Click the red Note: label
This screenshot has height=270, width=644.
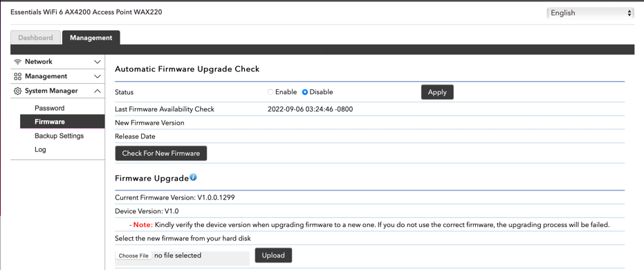click(x=143, y=225)
